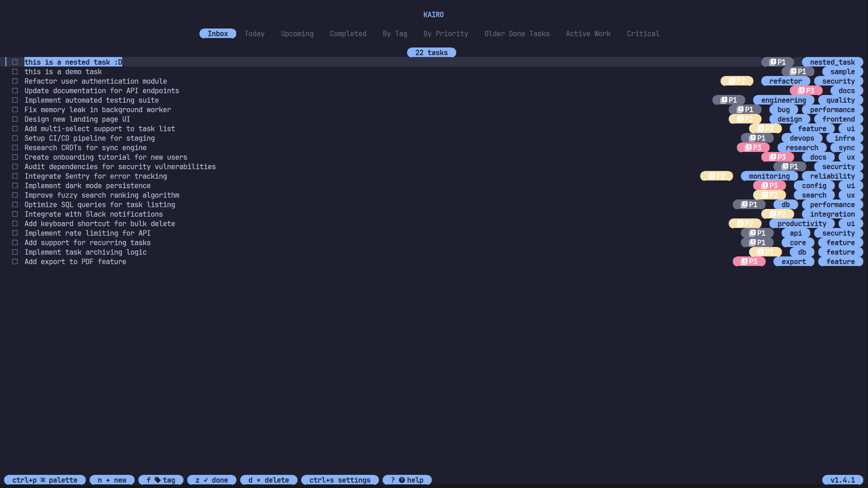Click P2 badge on Add keyboard shortcut row
Image resolution: width=868 pixels, height=488 pixels.
pyautogui.click(x=745, y=223)
